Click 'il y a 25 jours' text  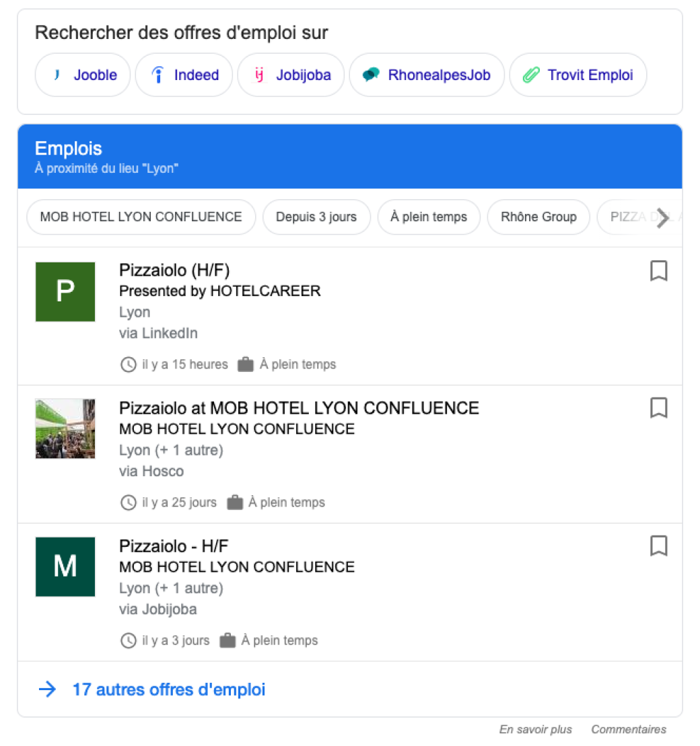click(x=179, y=502)
